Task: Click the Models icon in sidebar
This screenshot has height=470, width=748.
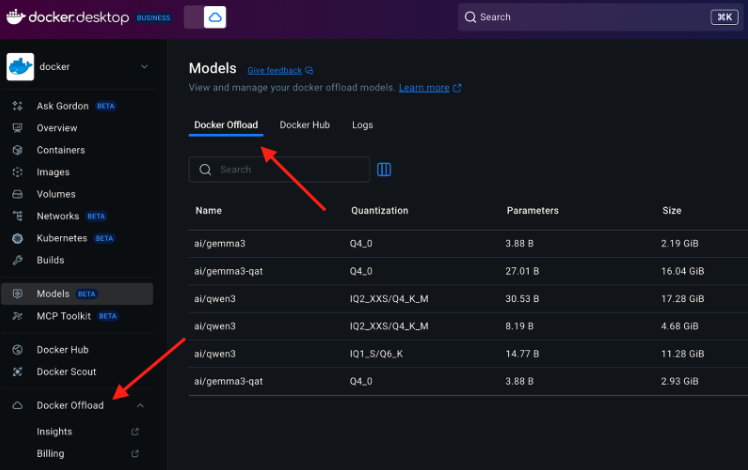Action: click(x=18, y=294)
